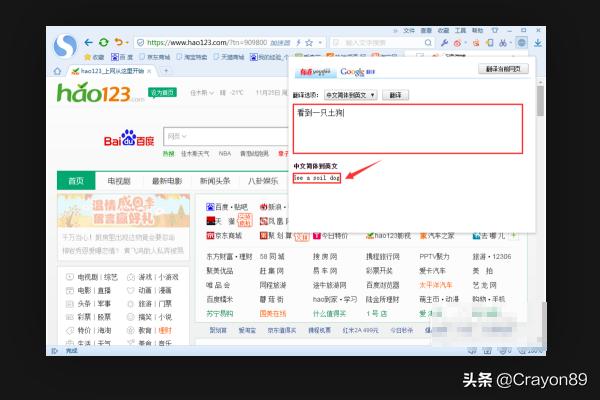The image size is (600, 400).
Task: Open the 58同城 link
Action: [x=272, y=256]
